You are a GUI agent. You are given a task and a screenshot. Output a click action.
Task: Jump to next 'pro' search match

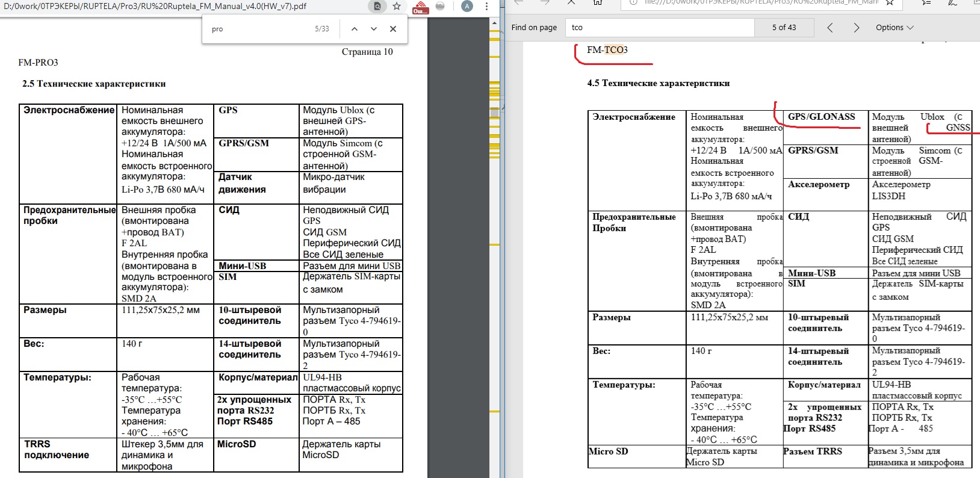(x=374, y=29)
